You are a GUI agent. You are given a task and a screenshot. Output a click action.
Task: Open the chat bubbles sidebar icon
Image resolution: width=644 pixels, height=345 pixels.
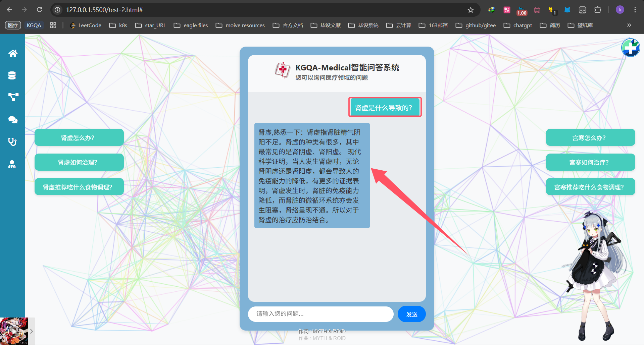[x=13, y=120]
